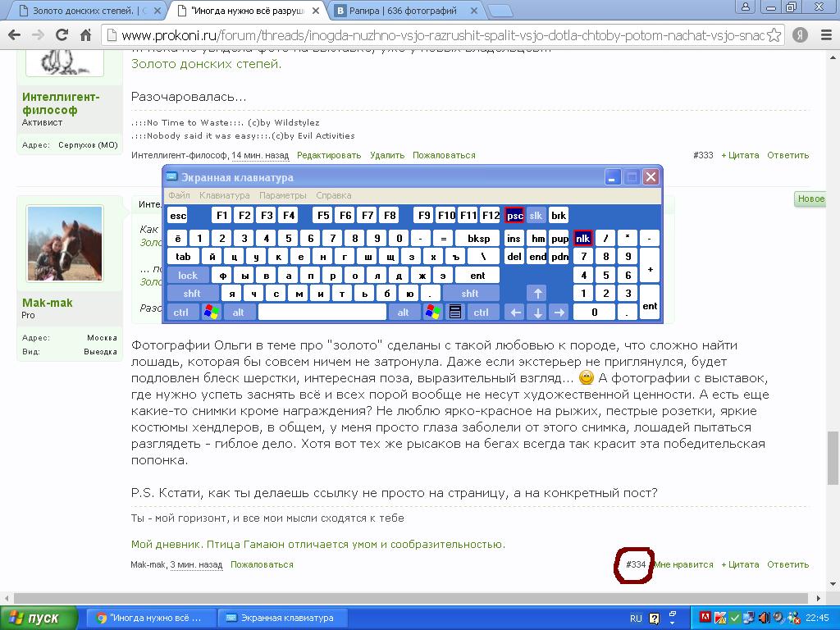
Task: Open Chrome's hamburger menu
Action: (824, 35)
